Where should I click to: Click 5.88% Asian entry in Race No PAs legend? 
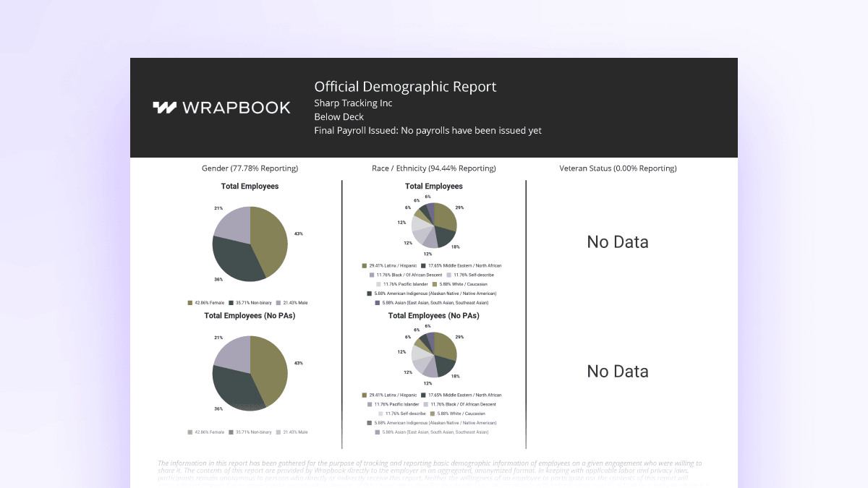(435, 432)
